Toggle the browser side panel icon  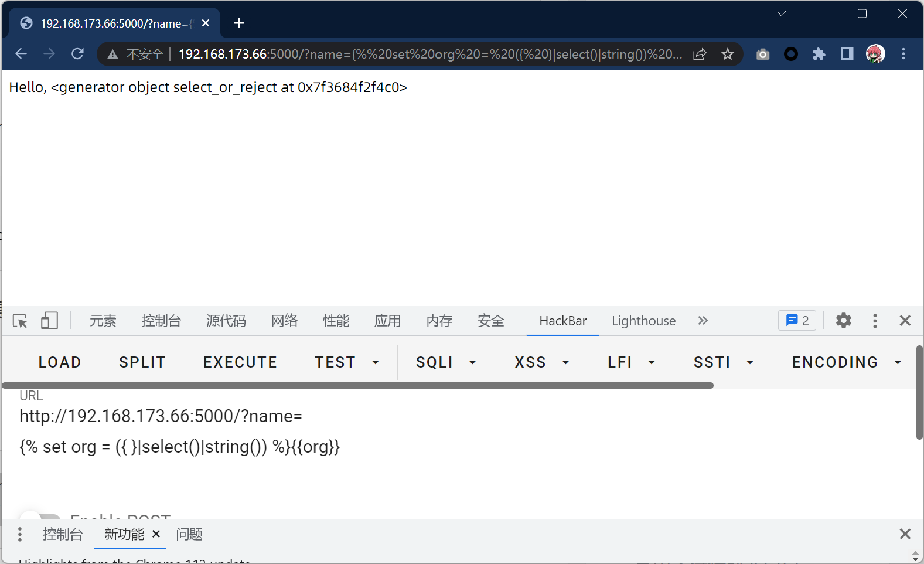pyautogui.click(x=847, y=55)
